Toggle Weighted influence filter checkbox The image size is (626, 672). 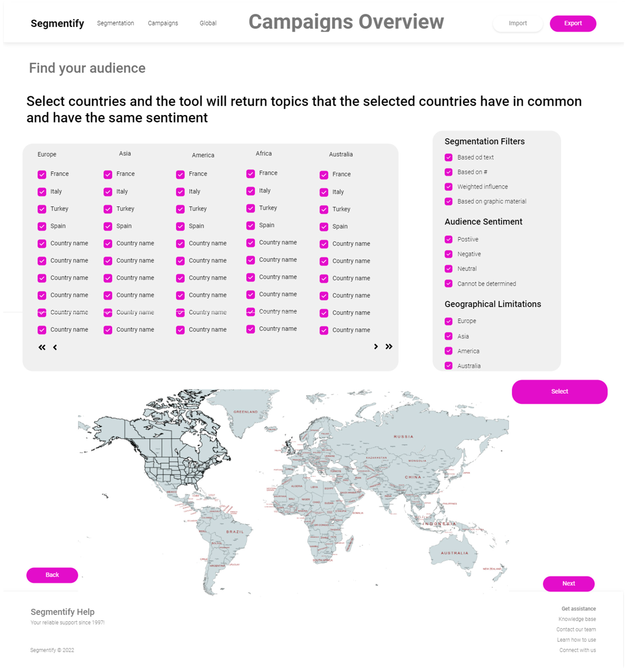click(448, 187)
